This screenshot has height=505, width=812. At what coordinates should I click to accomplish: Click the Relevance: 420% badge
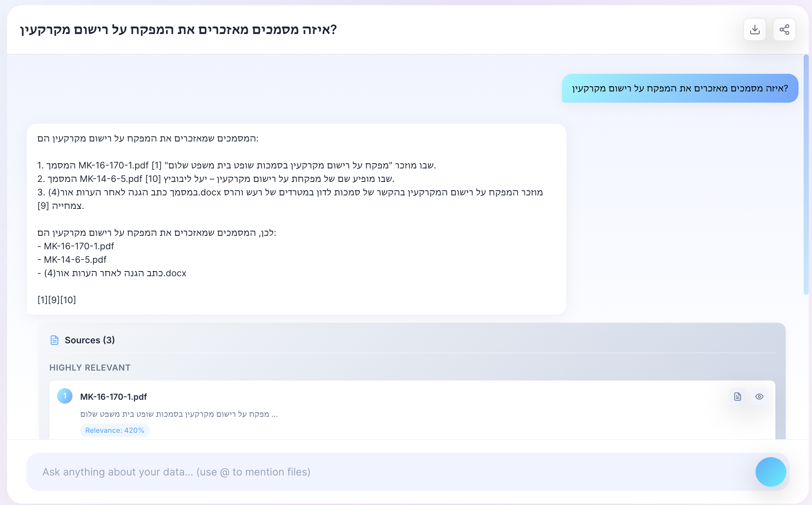click(115, 430)
